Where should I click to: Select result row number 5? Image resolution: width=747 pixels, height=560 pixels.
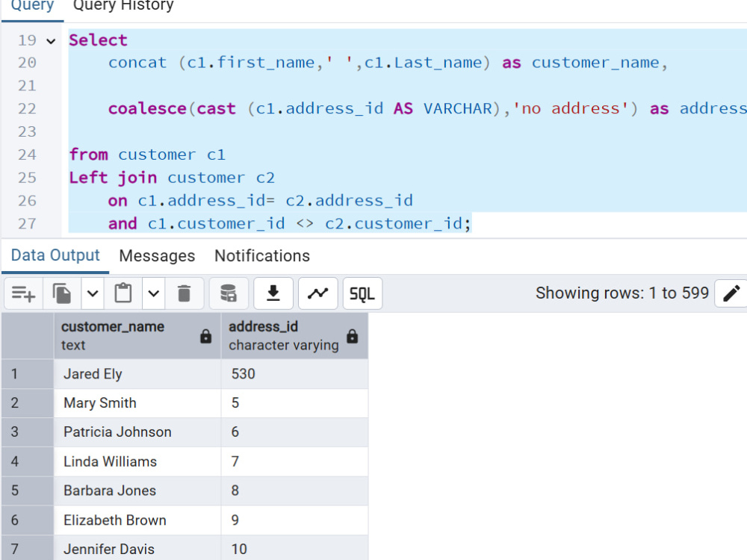tap(28, 491)
